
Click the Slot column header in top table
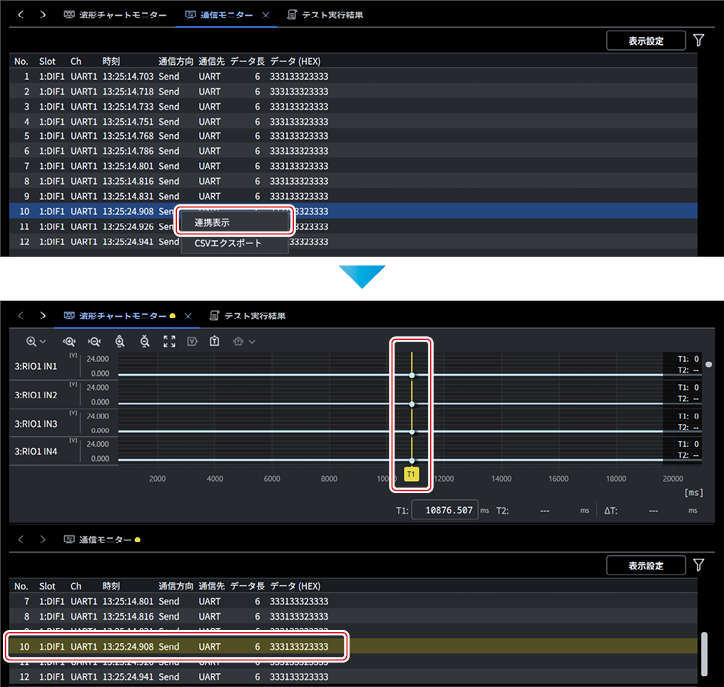(x=47, y=61)
